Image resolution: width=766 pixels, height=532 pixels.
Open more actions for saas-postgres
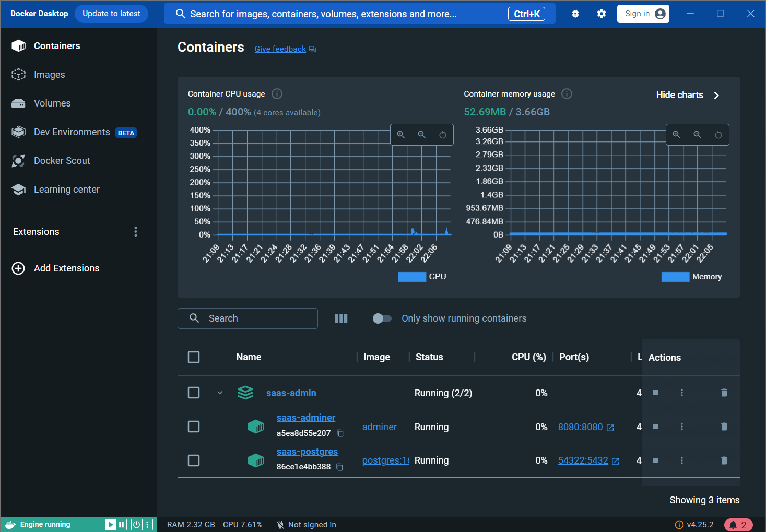(682, 460)
